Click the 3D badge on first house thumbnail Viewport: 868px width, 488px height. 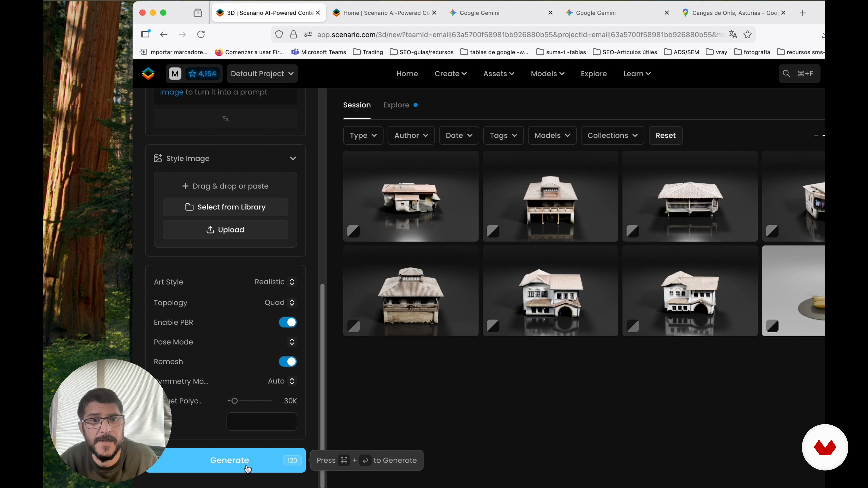tap(354, 231)
